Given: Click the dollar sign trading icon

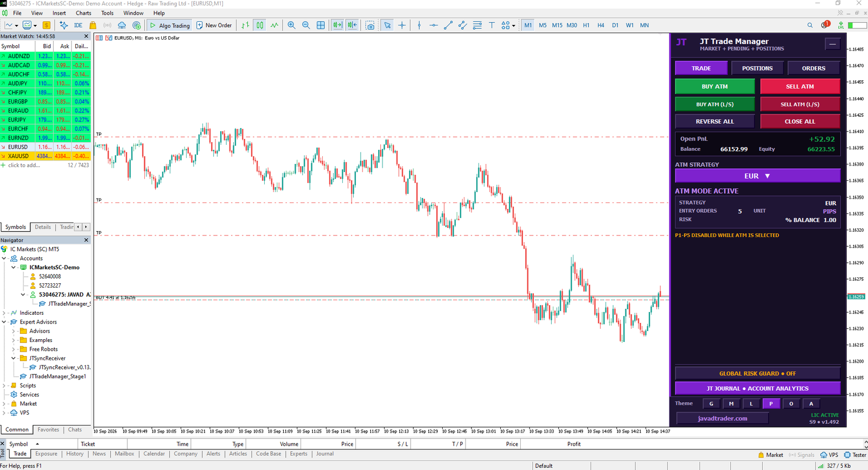Looking at the screenshot, I should point(47,25).
